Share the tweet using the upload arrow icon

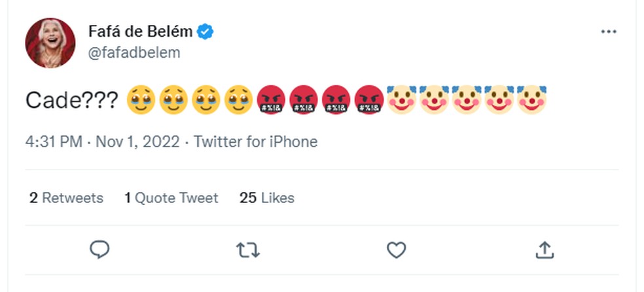pos(546,249)
